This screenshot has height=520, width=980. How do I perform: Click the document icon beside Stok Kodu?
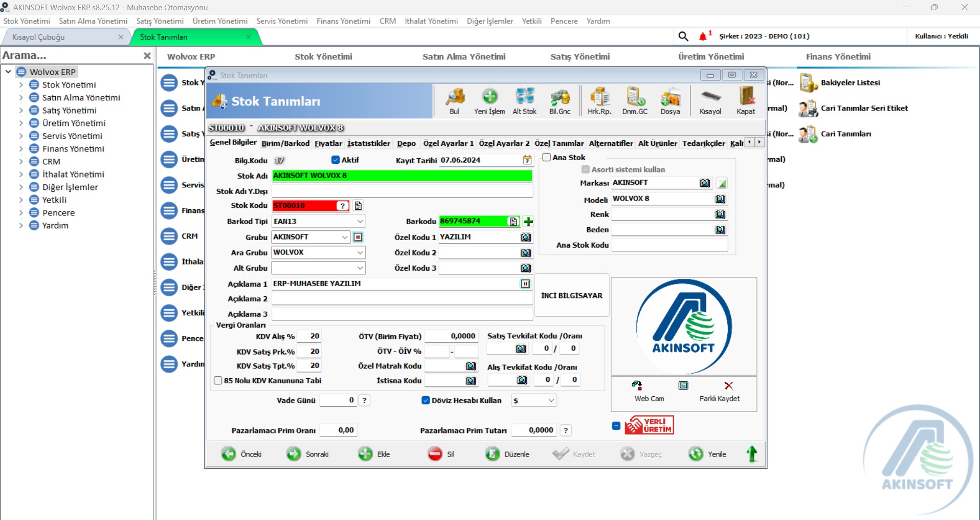(x=358, y=206)
